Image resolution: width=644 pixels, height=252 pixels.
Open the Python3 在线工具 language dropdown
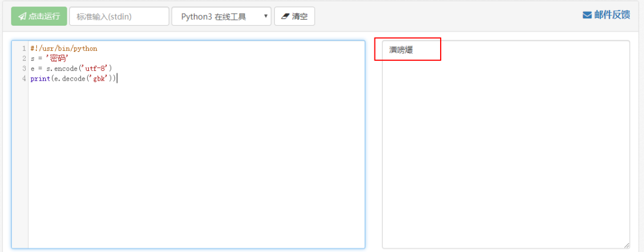[221, 16]
